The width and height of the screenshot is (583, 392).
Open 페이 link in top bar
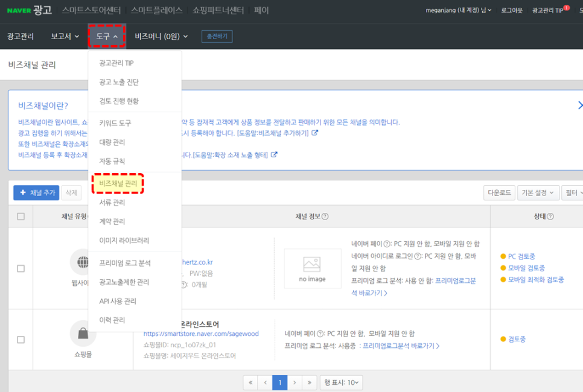tap(261, 10)
